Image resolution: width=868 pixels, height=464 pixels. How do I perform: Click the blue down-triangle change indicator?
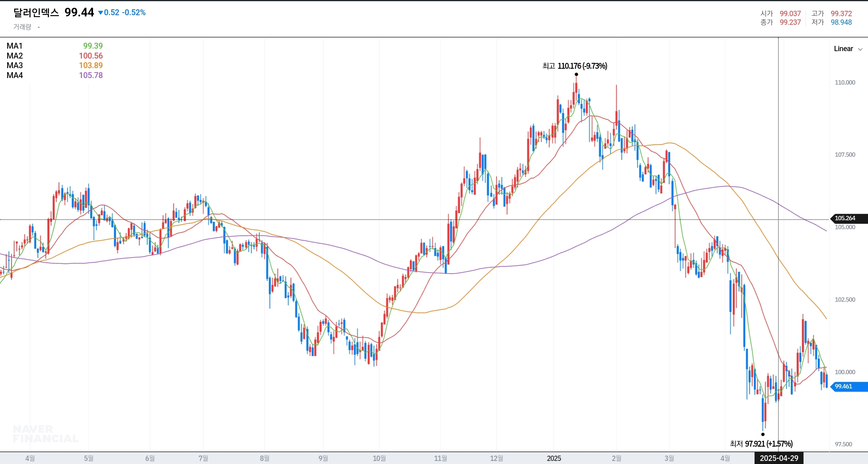tap(100, 13)
